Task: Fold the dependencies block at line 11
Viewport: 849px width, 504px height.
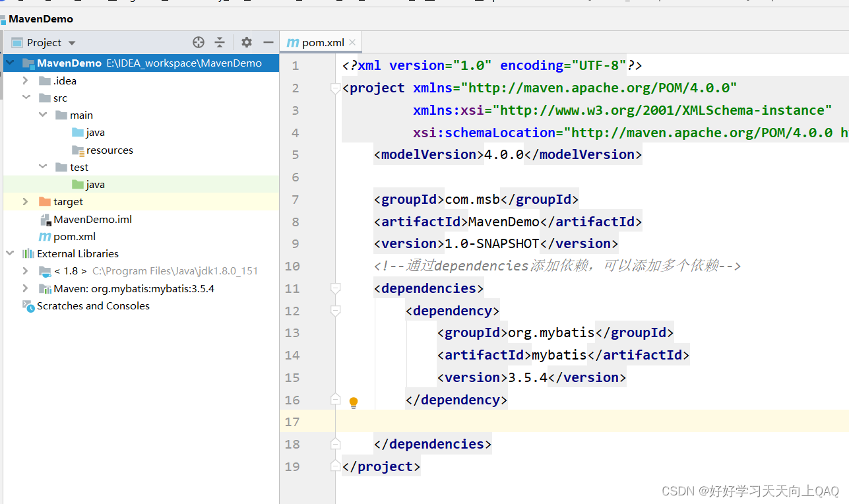Action: pos(335,288)
